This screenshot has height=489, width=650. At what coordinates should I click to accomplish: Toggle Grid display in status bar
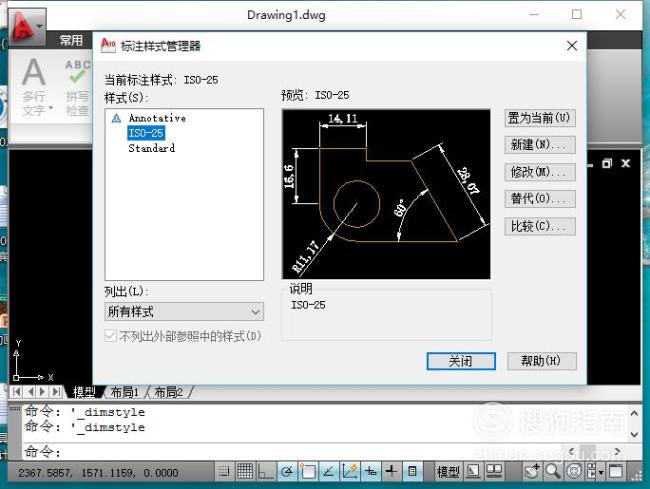[x=245, y=471]
